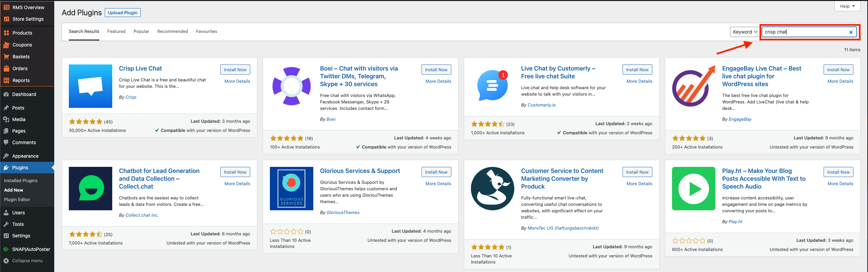Click the Tools wrench icon
868x272 pixels.
[x=6, y=224]
